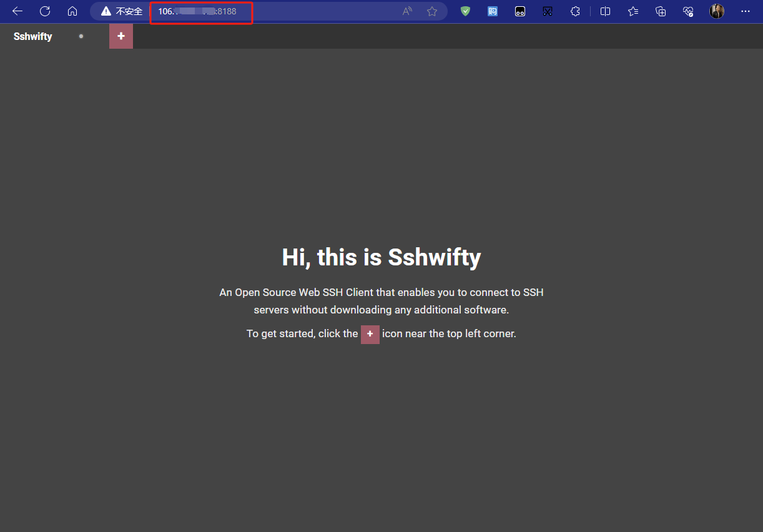This screenshot has height=532, width=763.
Task: Open the browser extensions puzzle menu
Action: coord(575,11)
